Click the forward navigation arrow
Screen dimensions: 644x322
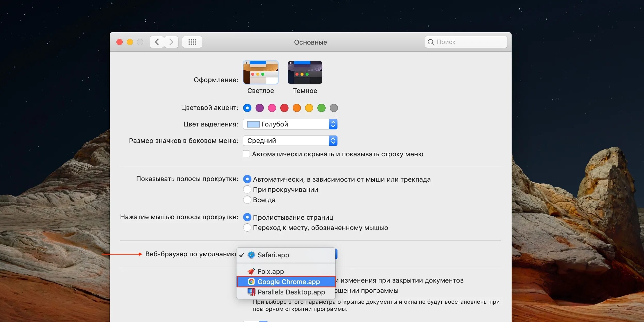click(x=171, y=42)
